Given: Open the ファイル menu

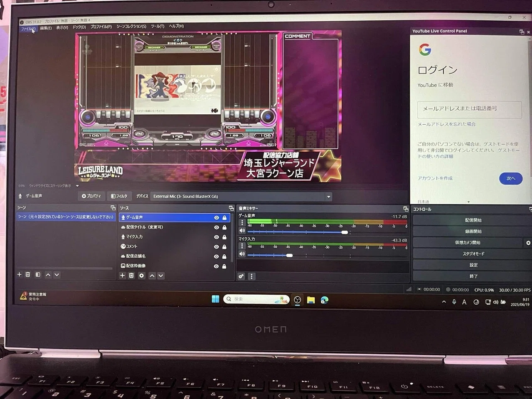Looking at the screenshot, I should tap(28, 29).
